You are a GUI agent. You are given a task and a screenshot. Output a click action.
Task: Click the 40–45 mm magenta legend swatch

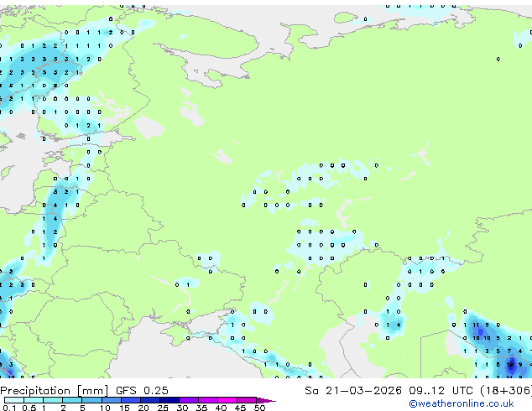coord(227,400)
